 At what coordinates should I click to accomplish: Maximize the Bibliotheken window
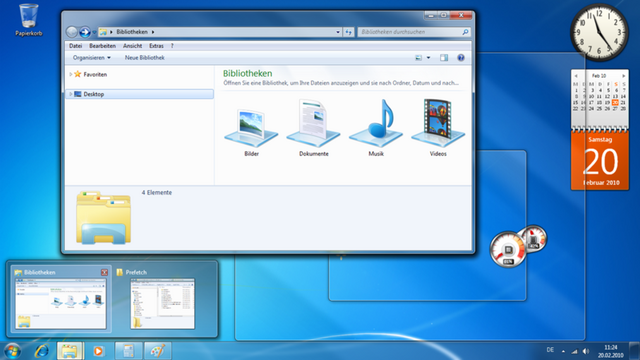click(443, 16)
